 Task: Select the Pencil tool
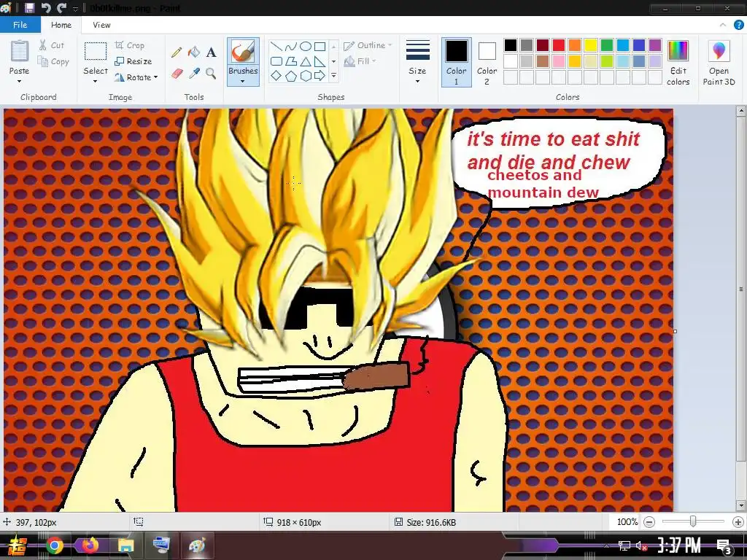(177, 52)
